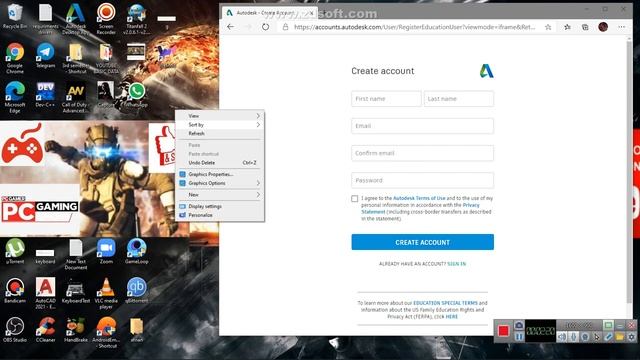Launch Google Chrome from desktop
This screenshot has width=640, height=360.
coord(15,58)
